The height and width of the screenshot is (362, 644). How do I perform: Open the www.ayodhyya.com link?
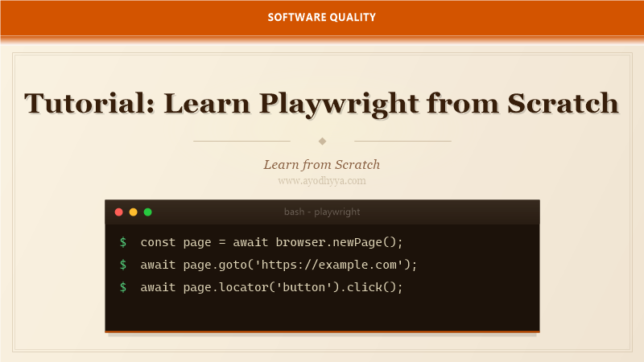[x=321, y=180]
